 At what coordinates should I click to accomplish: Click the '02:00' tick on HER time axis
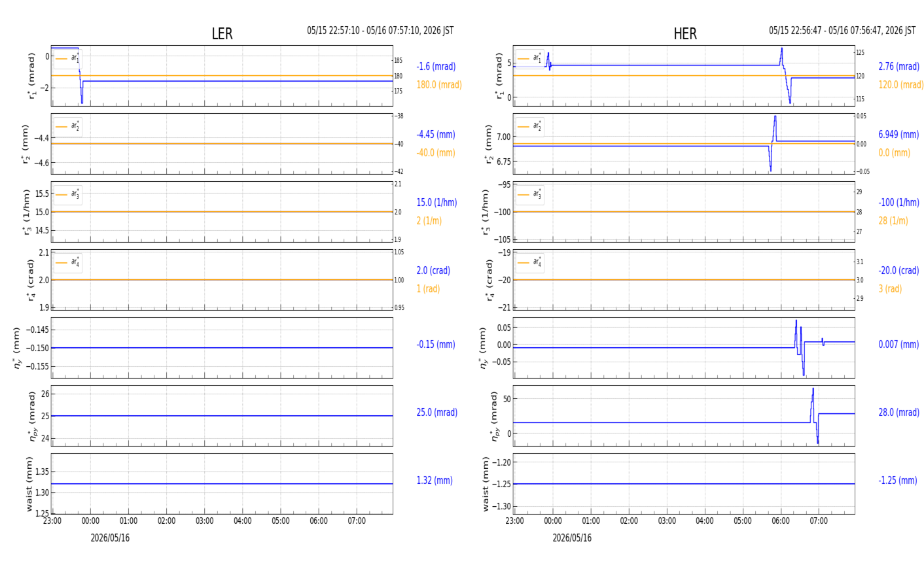[x=629, y=521]
